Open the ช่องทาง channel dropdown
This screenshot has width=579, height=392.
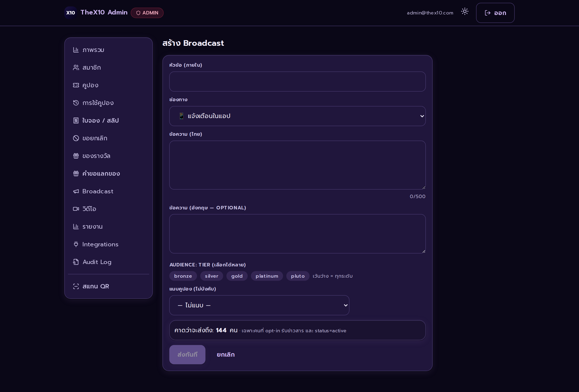pos(297,116)
